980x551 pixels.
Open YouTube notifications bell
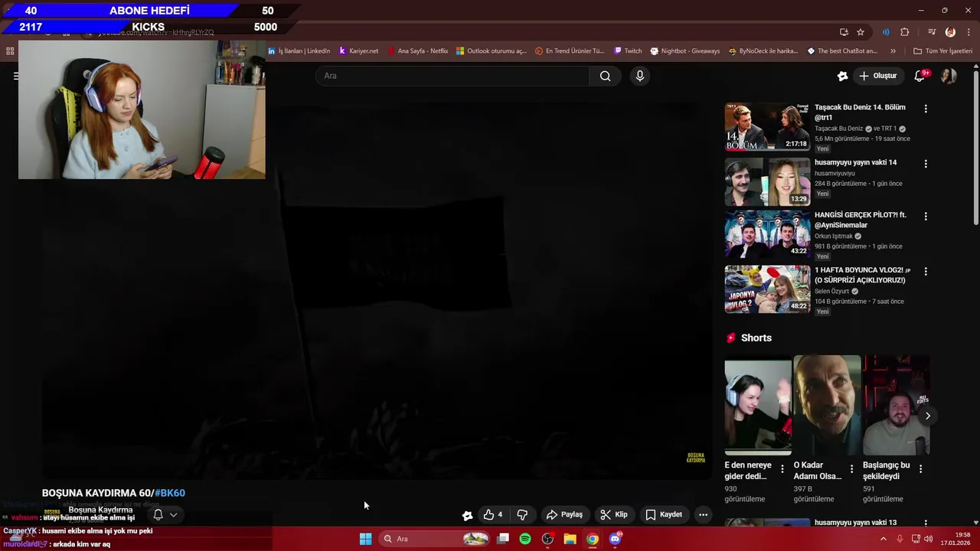[921, 76]
